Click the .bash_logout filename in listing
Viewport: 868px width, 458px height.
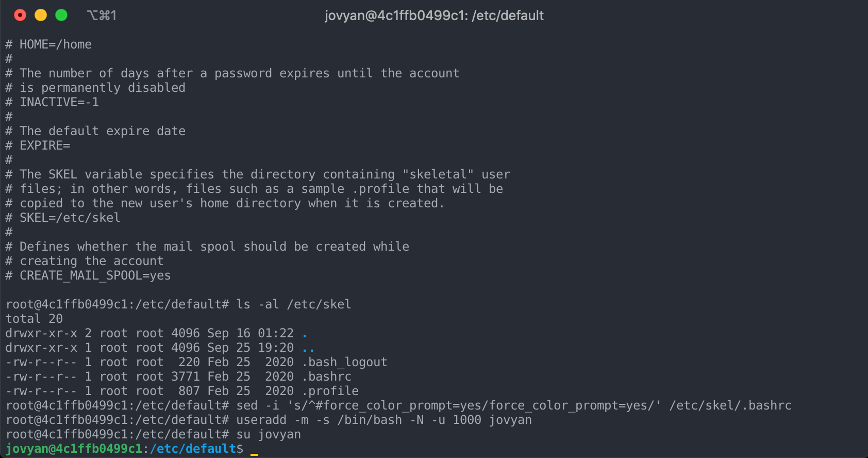tap(344, 362)
